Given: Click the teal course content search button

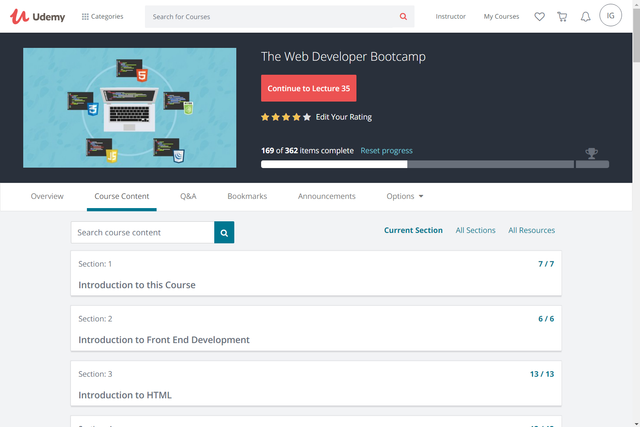Looking at the screenshot, I should coord(224,232).
